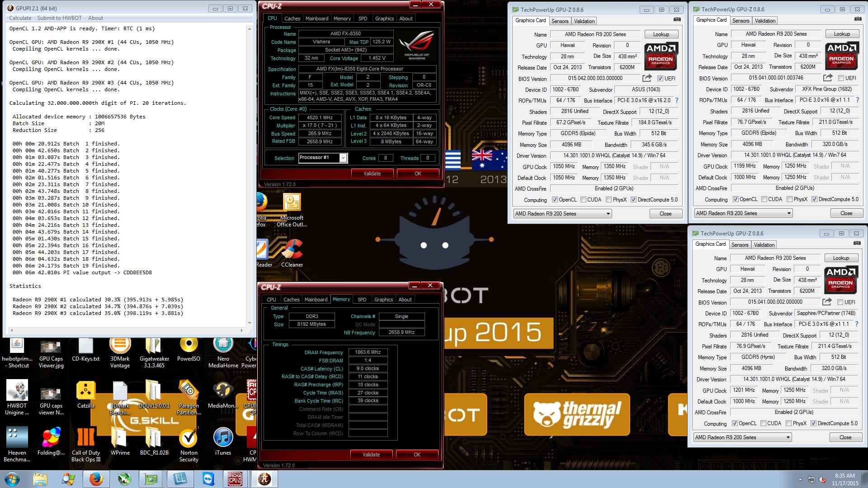Open the Heaven Benchmark desktop icon

[17, 445]
